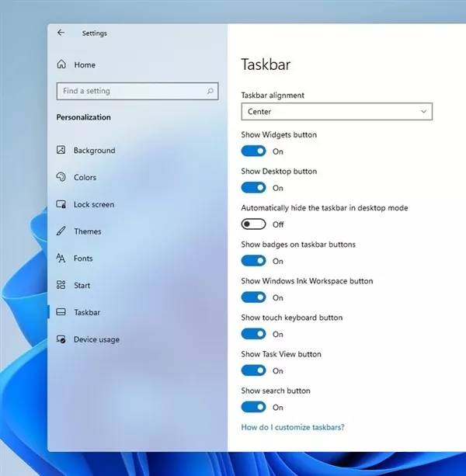The height and width of the screenshot is (476, 466).
Task: Disable Show badges on taskbar buttons
Action: pos(253,261)
